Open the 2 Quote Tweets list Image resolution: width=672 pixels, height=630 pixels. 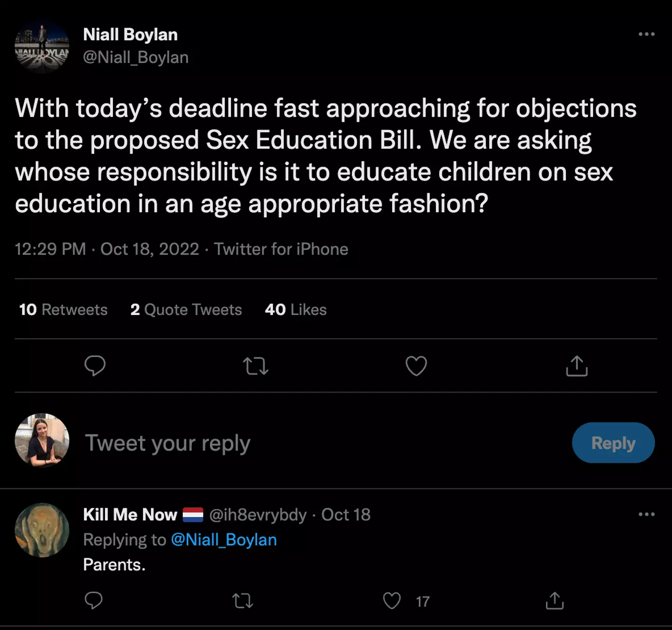pos(186,309)
